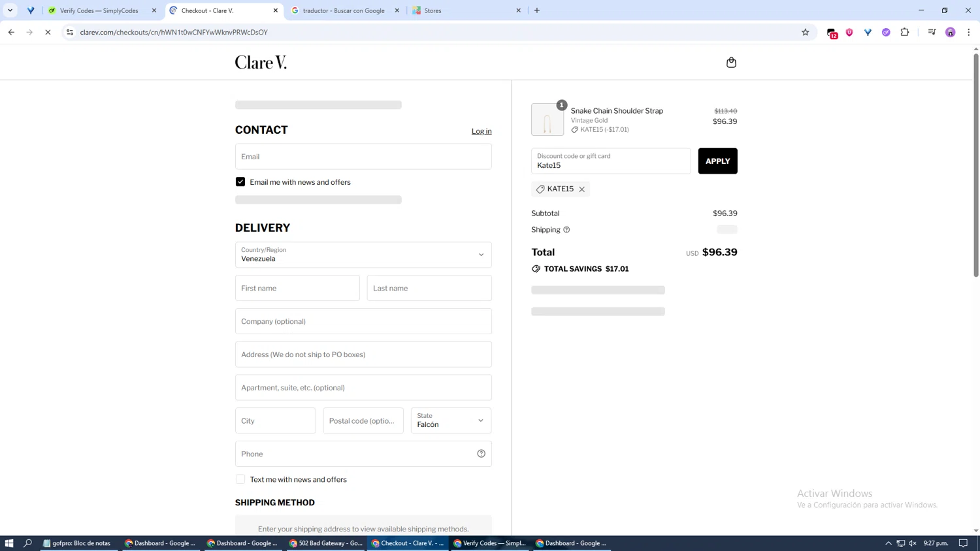Click the browser address bar URL
The width and height of the screenshot is (980, 551).
(174, 32)
